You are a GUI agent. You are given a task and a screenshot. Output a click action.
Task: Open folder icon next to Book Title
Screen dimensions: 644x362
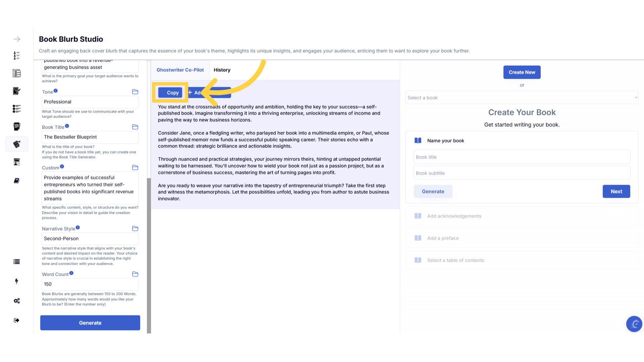pos(135,127)
